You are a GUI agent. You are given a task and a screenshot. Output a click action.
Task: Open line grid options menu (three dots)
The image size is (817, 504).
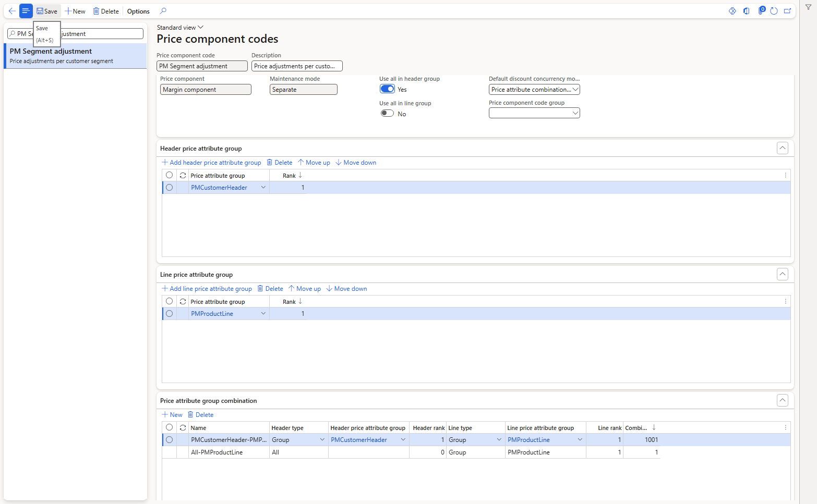pyautogui.click(x=786, y=302)
